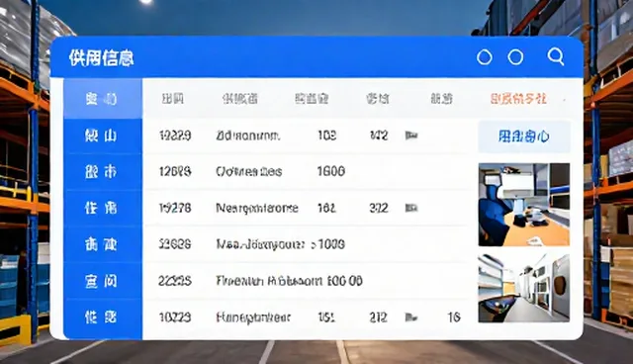Click the flag icon in the row starting 10223
Image resolution: width=633 pixels, height=364 pixels.
[x=411, y=318]
